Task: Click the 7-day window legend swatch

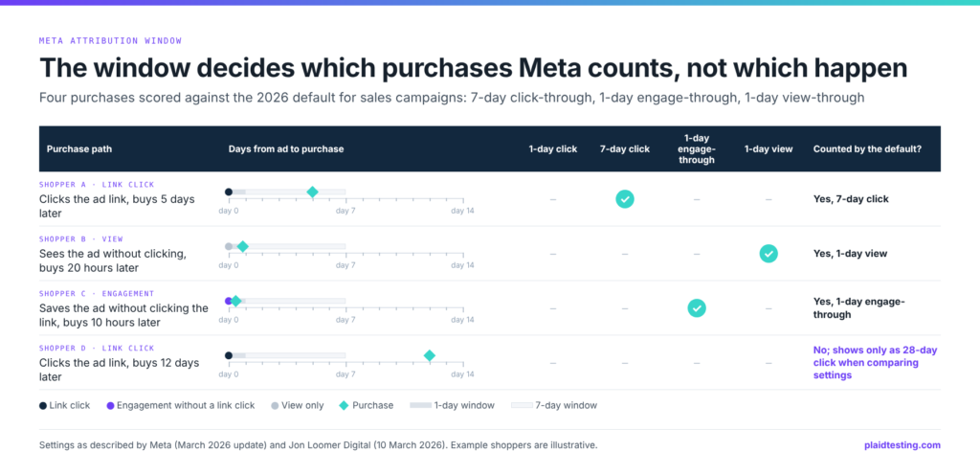Action: pos(522,406)
